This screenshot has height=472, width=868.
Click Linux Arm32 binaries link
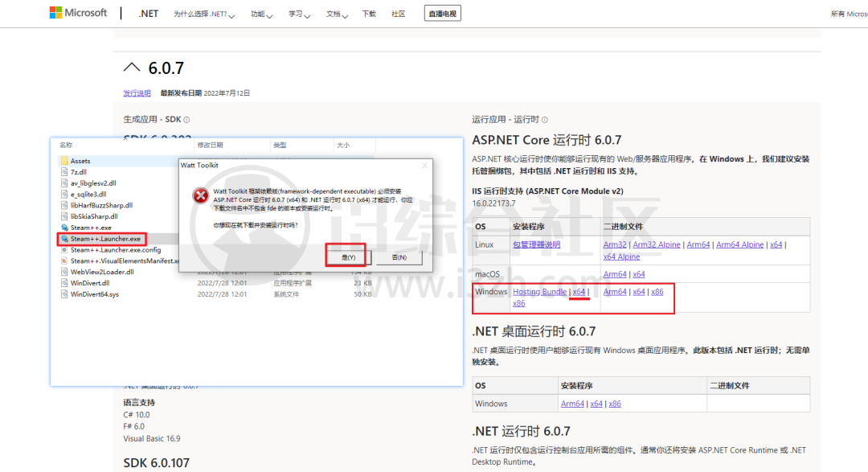pyautogui.click(x=615, y=244)
